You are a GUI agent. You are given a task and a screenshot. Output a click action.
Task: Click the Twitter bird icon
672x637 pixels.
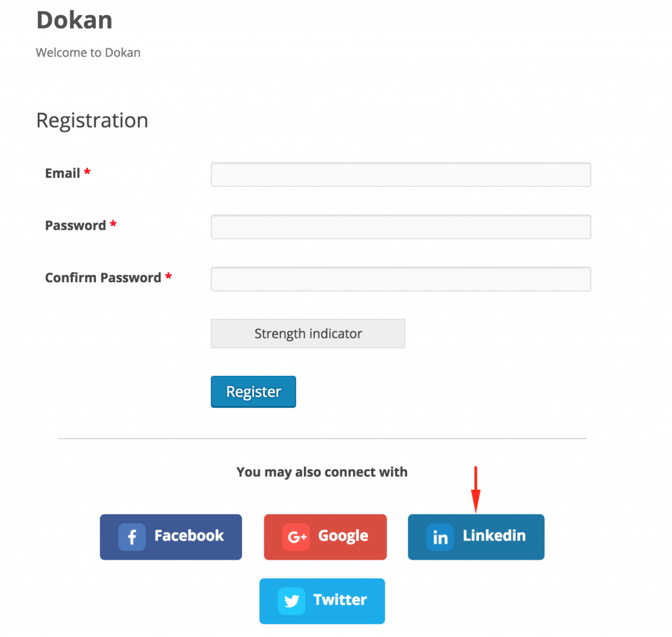(290, 600)
